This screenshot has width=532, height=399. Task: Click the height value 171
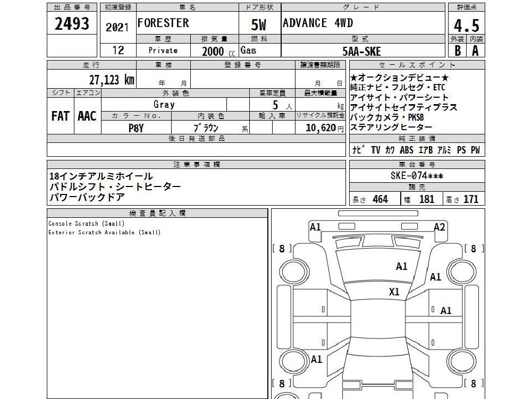point(471,199)
